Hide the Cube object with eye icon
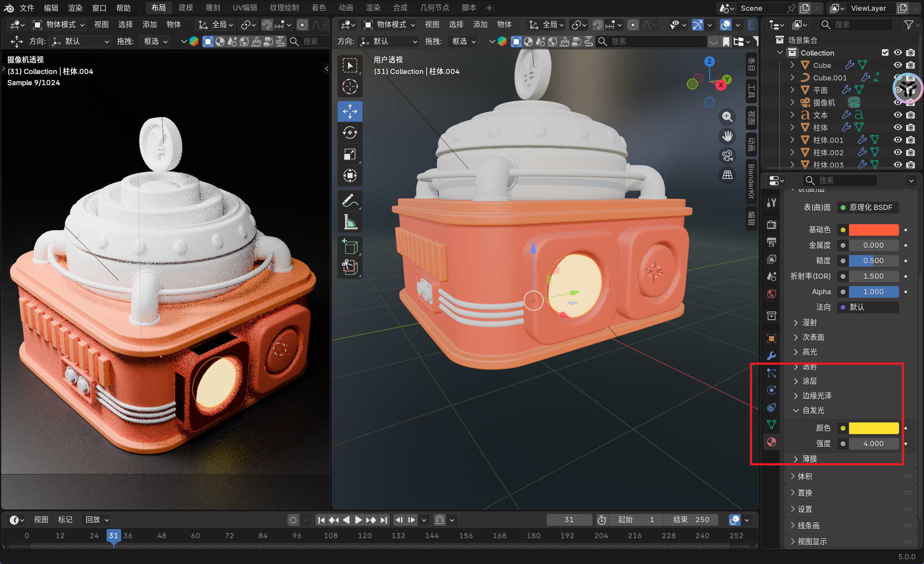 tap(898, 65)
